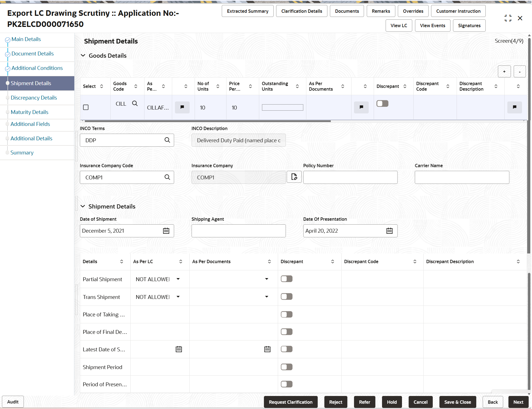Toggle Latest Date of Shipment discrepant switch
Viewport: 532px width, 409px height.
point(287,349)
